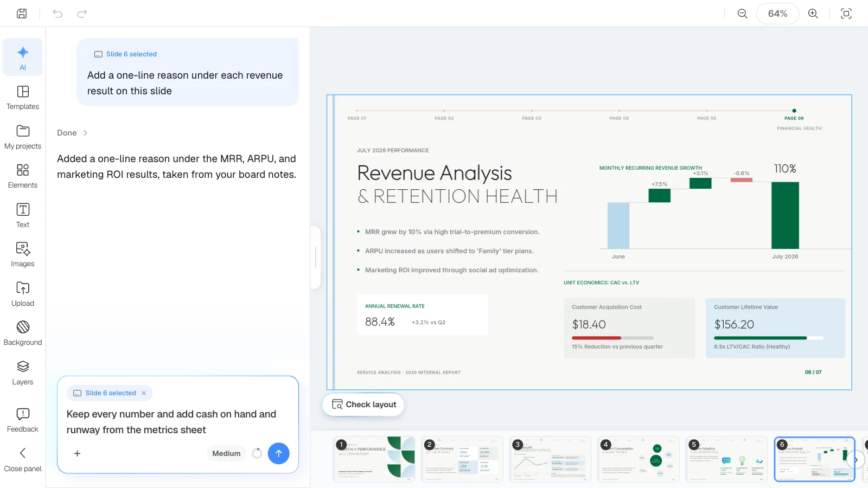Open the Background panel
868x488 pixels.
23,333
